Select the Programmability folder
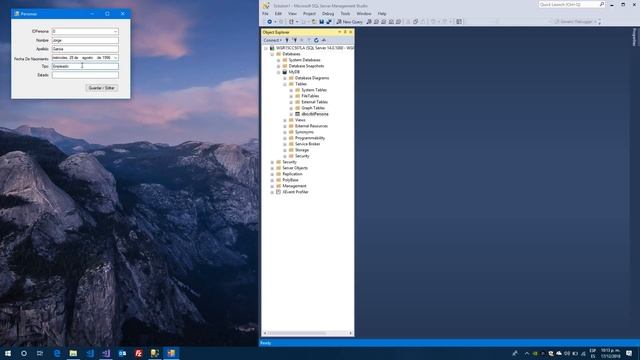The height and width of the screenshot is (360, 640). click(310, 138)
